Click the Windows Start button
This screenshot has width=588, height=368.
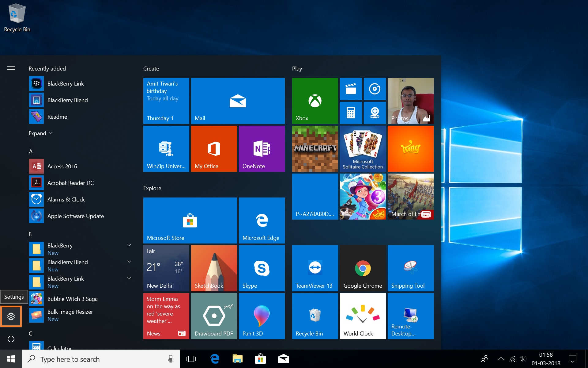11,359
